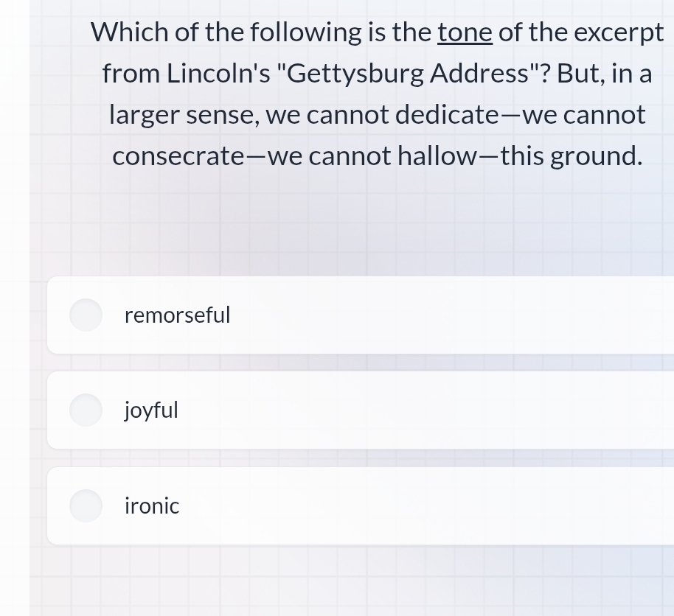Click the underlined word 'tone'

tap(465, 32)
